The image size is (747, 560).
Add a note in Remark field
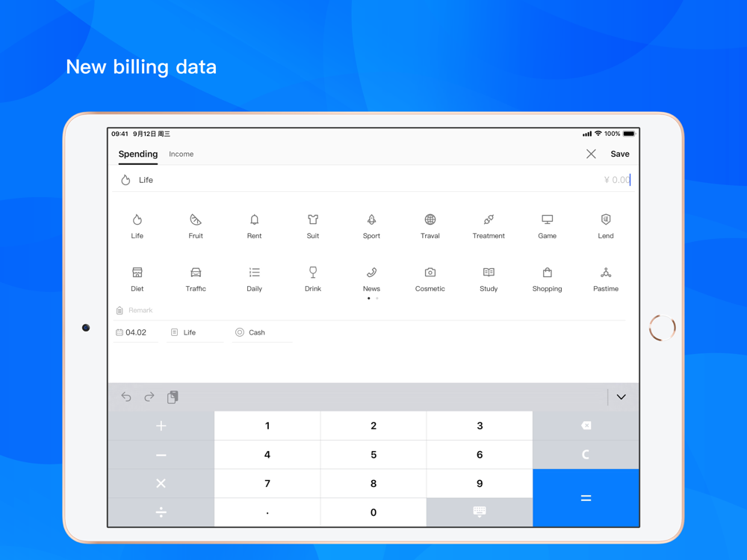tap(371, 311)
